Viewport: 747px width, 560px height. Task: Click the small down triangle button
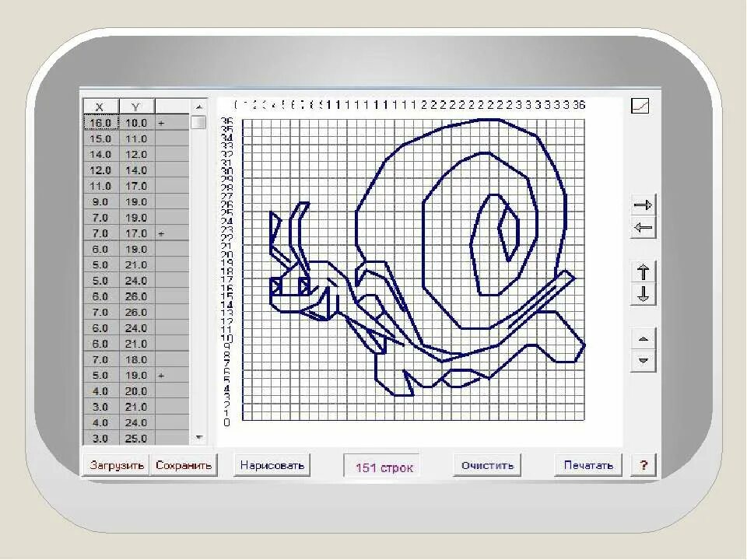[643, 360]
